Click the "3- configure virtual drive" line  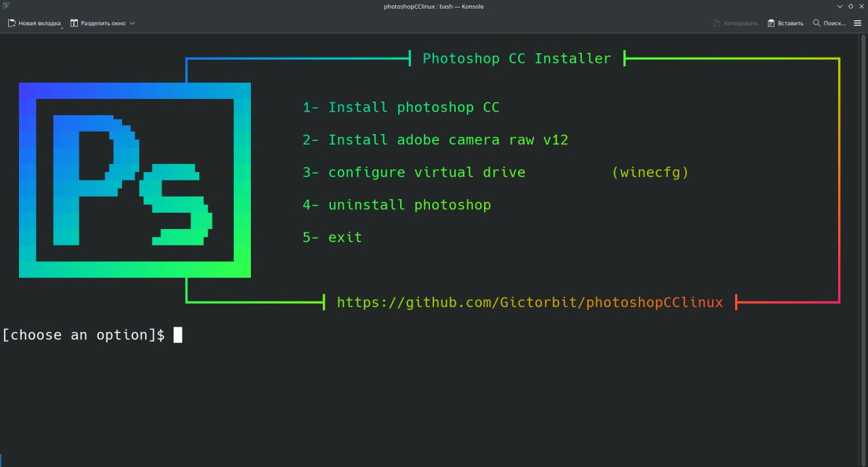tap(414, 172)
